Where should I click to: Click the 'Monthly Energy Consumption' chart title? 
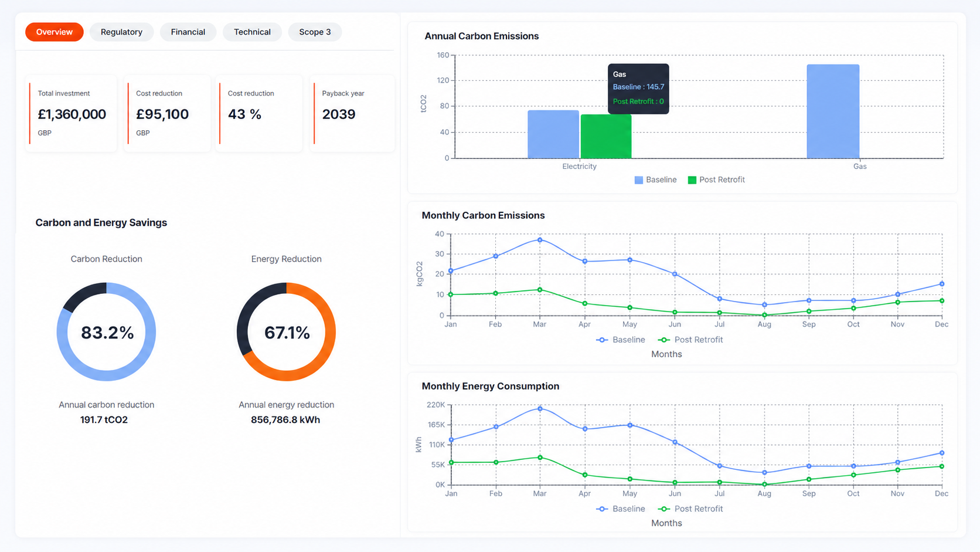pyautogui.click(x=490, y=386)
